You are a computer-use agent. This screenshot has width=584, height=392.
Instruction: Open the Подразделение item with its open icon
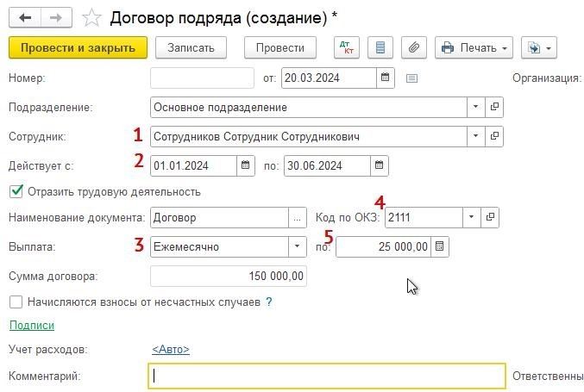(494, 107)
